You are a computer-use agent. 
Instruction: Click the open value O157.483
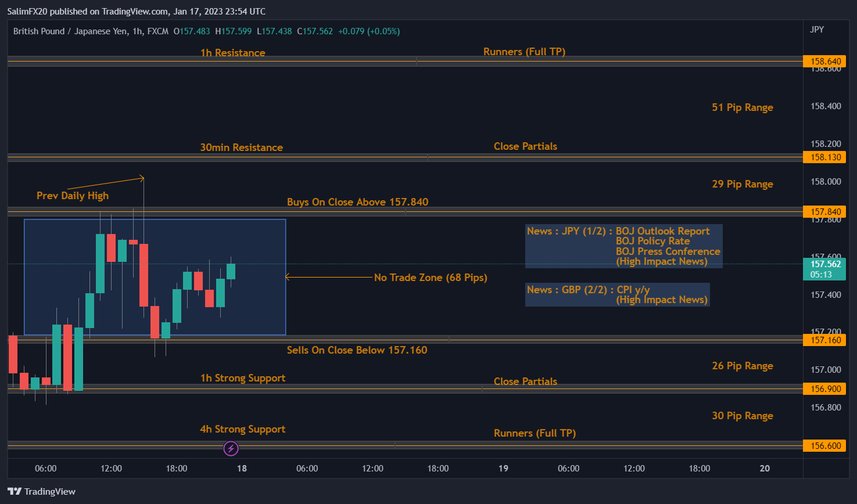click(192, 31)
